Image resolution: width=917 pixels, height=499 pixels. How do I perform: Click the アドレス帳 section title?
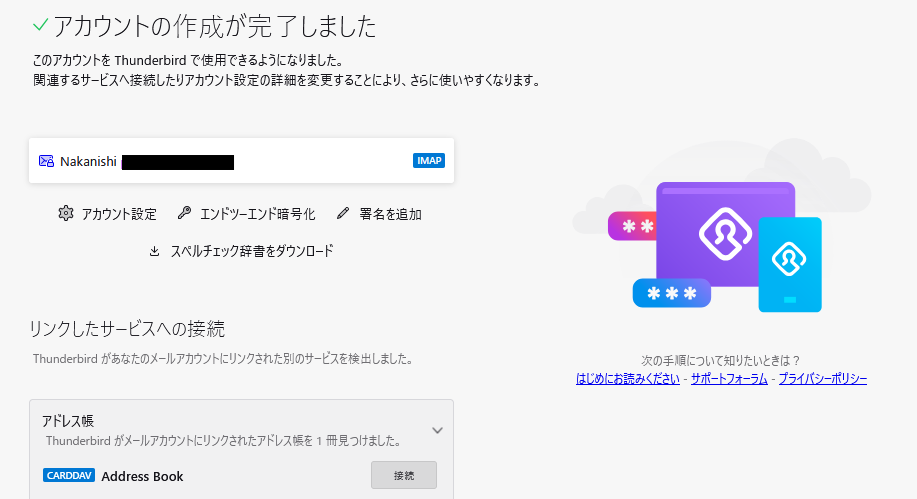tap(67, 421)
